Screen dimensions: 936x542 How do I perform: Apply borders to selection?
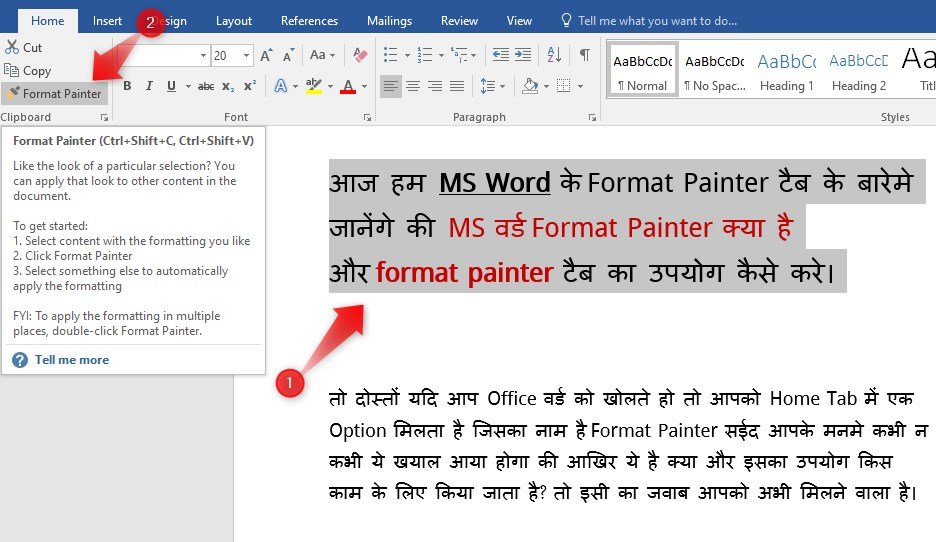click(564, 86)
